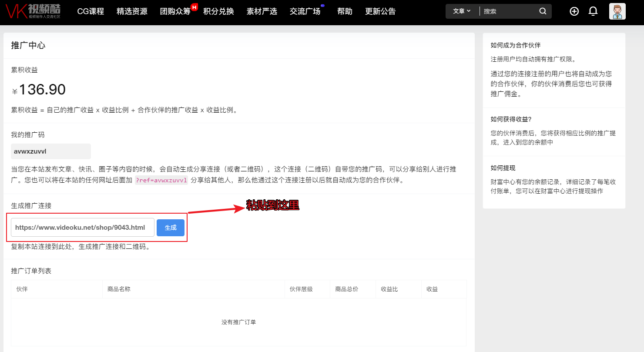Screen dimensions: 644x352
Task: Visit 交流广场 from the nav bar
Action: click(x=305, y=11)
